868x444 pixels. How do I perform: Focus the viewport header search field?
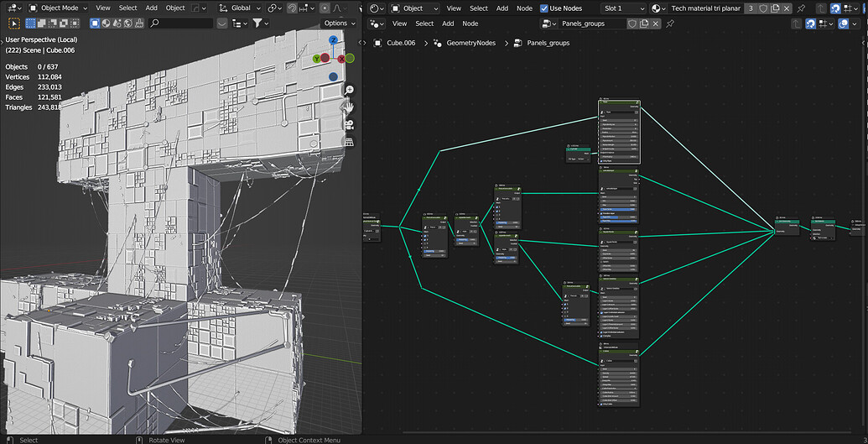[x=181, y=24]
